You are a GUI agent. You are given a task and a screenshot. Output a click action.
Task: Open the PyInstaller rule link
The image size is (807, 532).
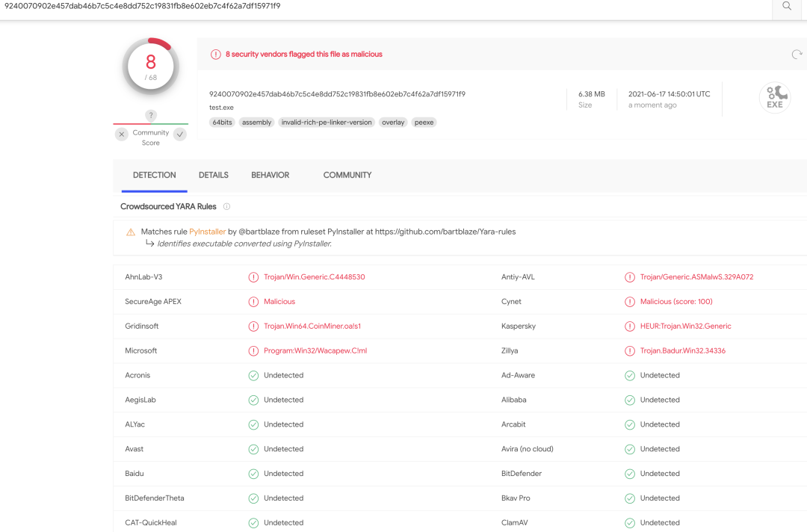pyautogui.click(x=208, y=232)
